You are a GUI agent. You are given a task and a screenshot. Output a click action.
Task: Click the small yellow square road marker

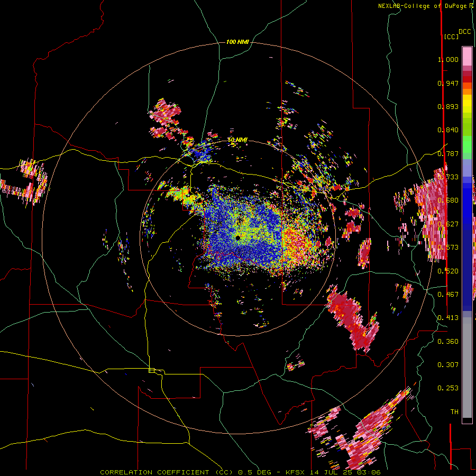[x=151, y=370]
